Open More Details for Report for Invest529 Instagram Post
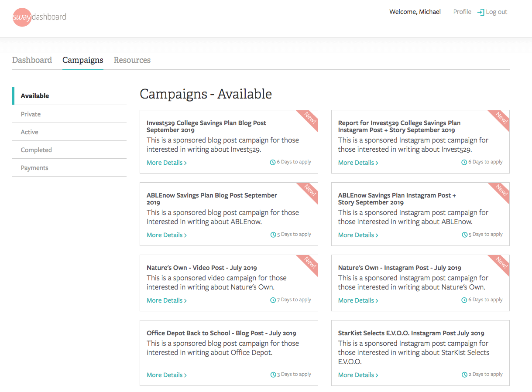 pyautogui.click(x=358, y=163)
